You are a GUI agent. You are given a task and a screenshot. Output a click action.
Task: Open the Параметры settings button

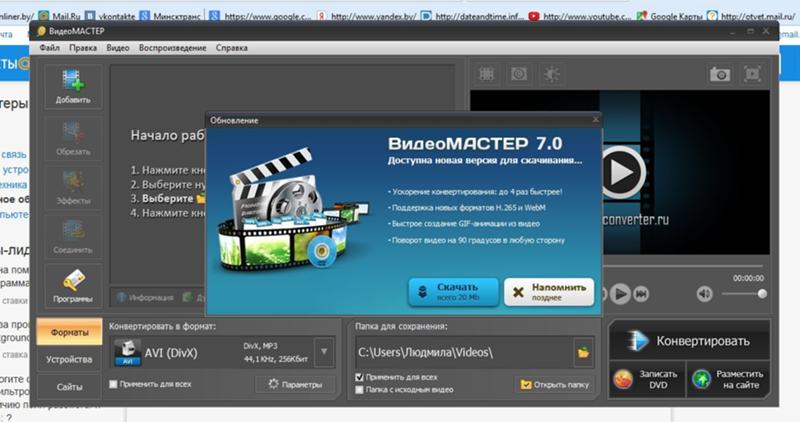click(295, 384)
